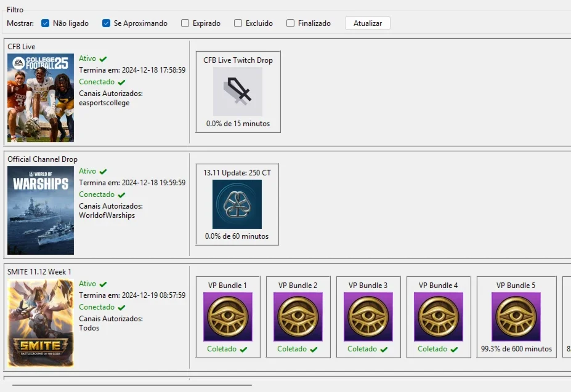Select the 13.11 Update 250 CT drop icon

[237, 204]
